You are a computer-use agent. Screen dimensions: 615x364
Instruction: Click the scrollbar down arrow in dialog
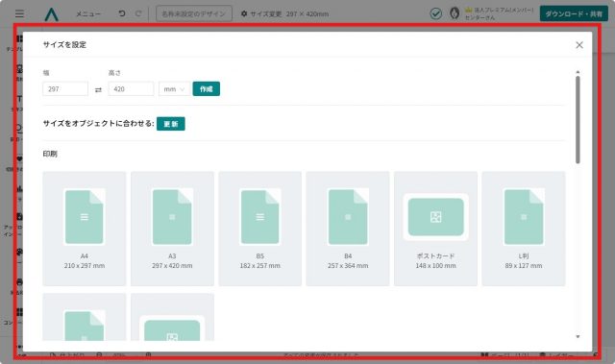click(578, 336)
